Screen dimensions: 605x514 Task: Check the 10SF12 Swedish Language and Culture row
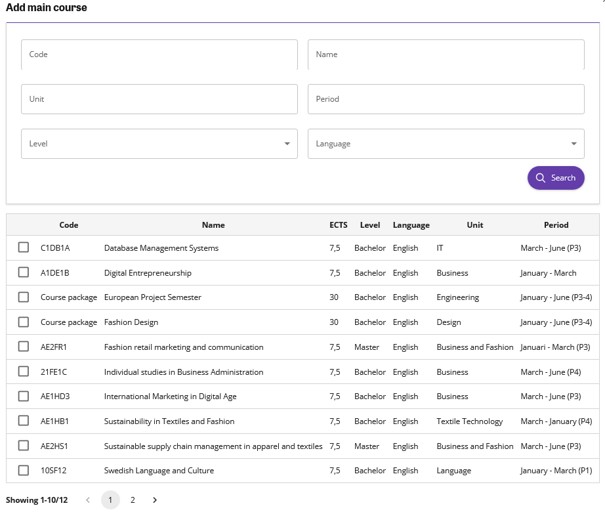pyautogui.click(x=24, y=470)
